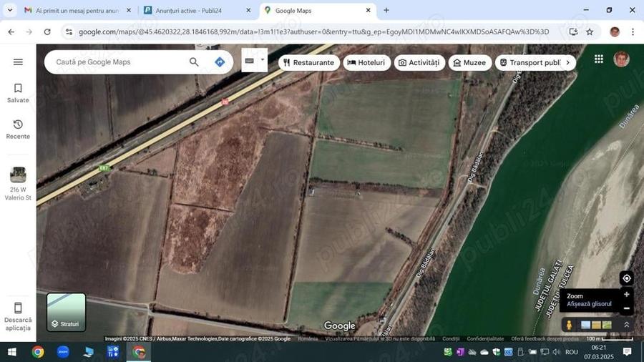Click the search magnifier icon
Viewport: 644px width, 362px height.
pos(194,62)
